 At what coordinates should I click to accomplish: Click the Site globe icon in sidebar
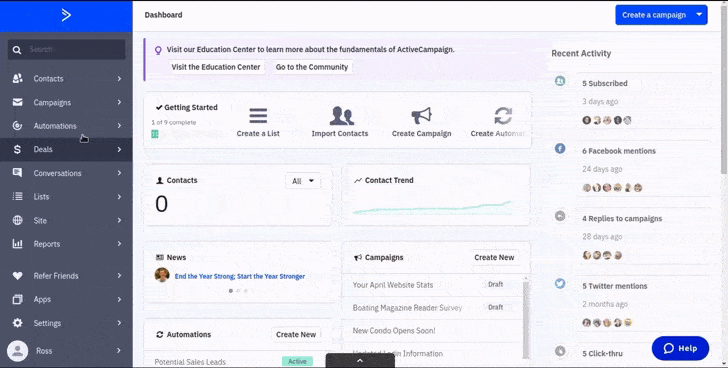[18, 220]
